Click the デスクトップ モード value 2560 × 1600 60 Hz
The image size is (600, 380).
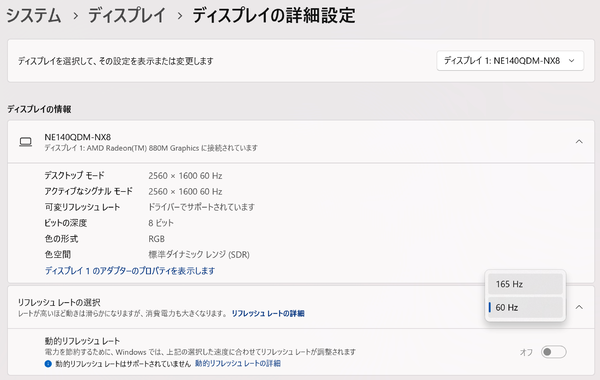point(185,176)
